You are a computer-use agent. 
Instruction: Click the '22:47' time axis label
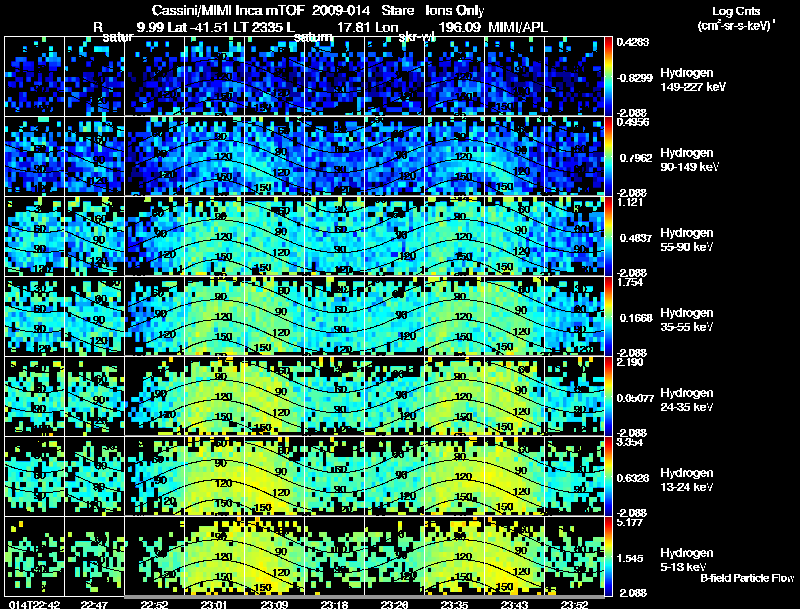point(94,604)
